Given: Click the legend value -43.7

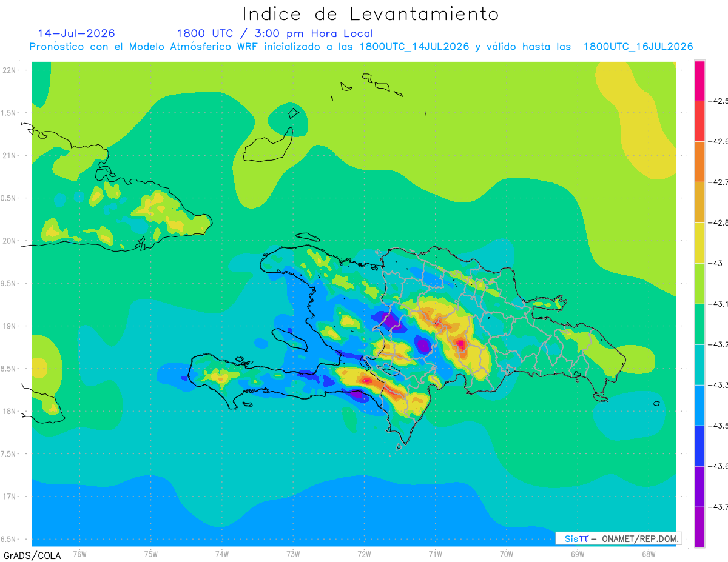Looking at the screenshot, I should (719, 507).
